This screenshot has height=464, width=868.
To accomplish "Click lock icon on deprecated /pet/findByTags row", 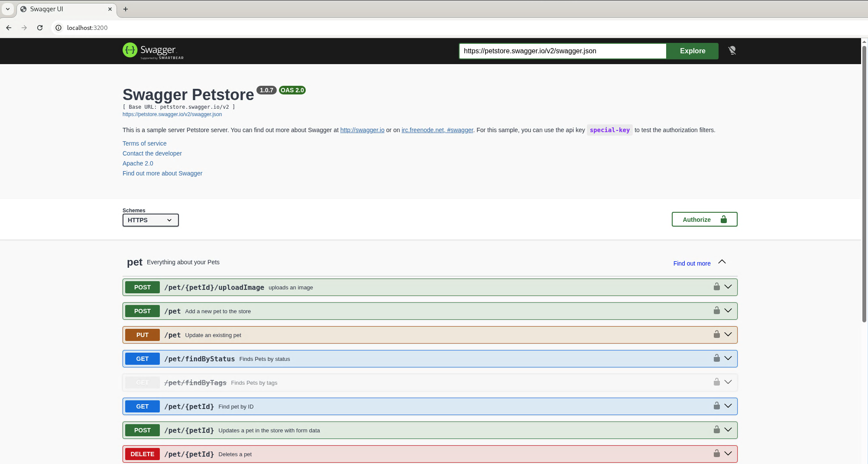I will (717, 382).
